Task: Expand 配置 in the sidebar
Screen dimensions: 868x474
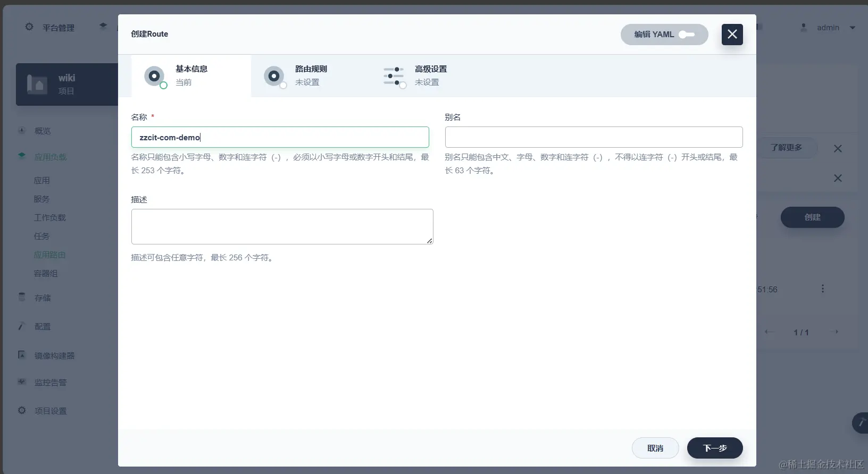Action: click(x=43, y=327)
